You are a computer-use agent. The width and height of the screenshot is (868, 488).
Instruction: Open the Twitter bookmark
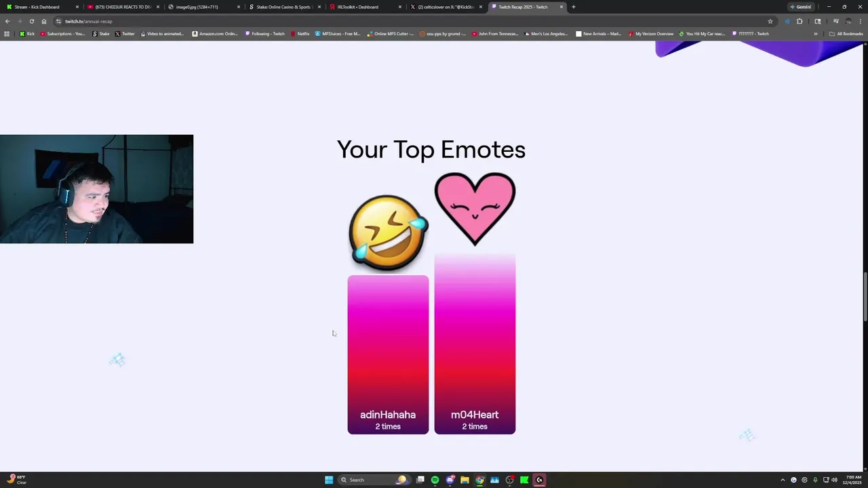(125, 34)
